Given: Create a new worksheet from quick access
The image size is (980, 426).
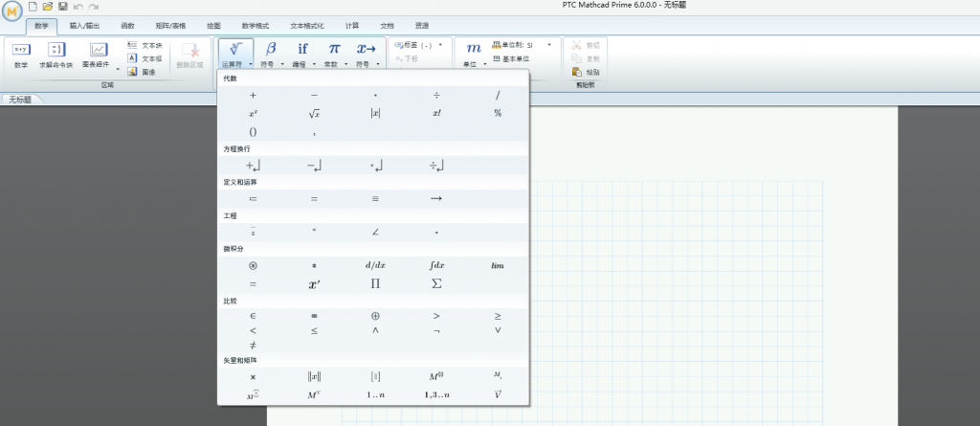Looking at the screenshot, I should point(33,7).
